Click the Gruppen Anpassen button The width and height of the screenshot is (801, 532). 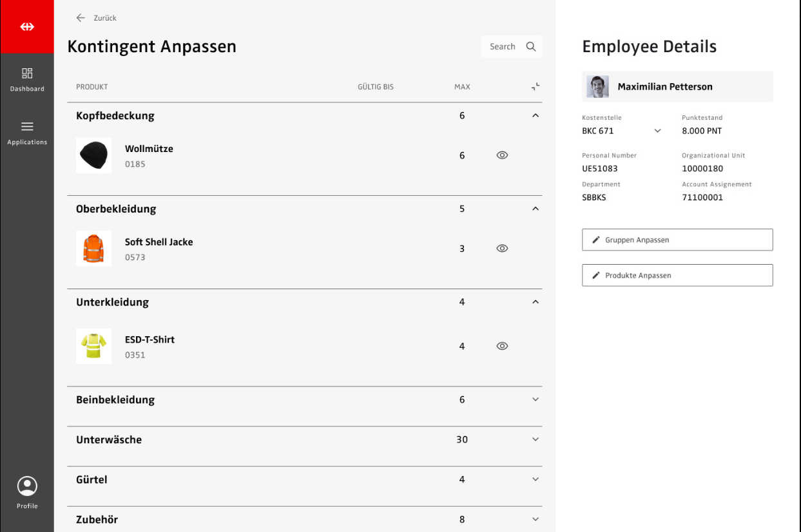point(677,240)
